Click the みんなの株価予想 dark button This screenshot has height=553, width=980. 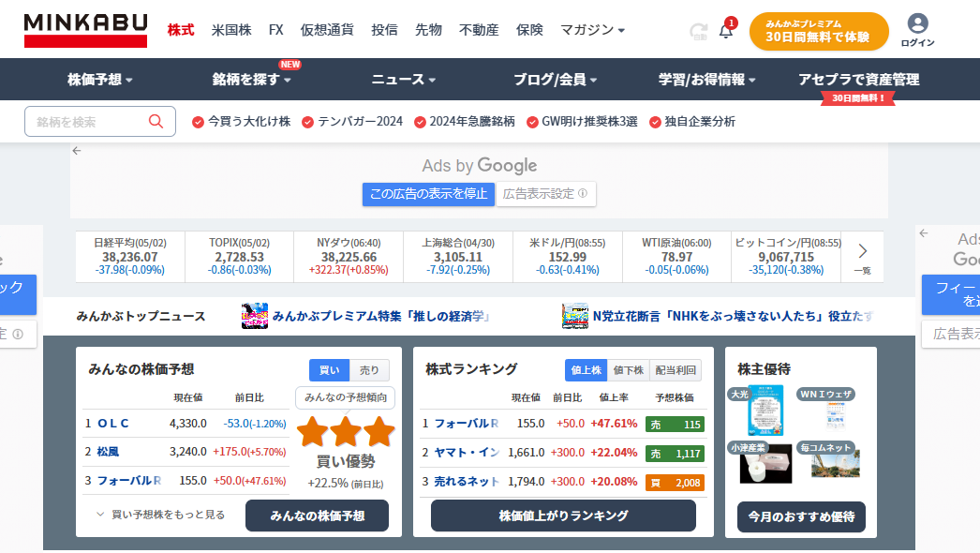(317, 516)
